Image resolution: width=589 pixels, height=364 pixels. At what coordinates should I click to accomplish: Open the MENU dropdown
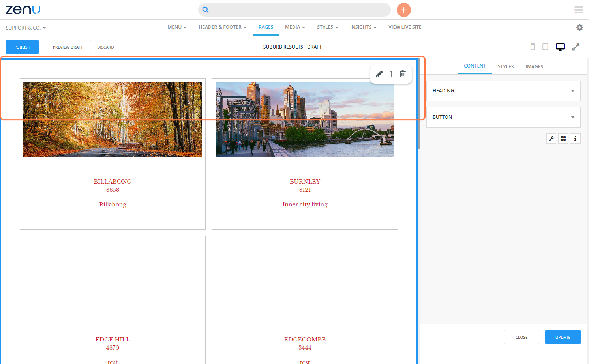[x=177, y=27]
